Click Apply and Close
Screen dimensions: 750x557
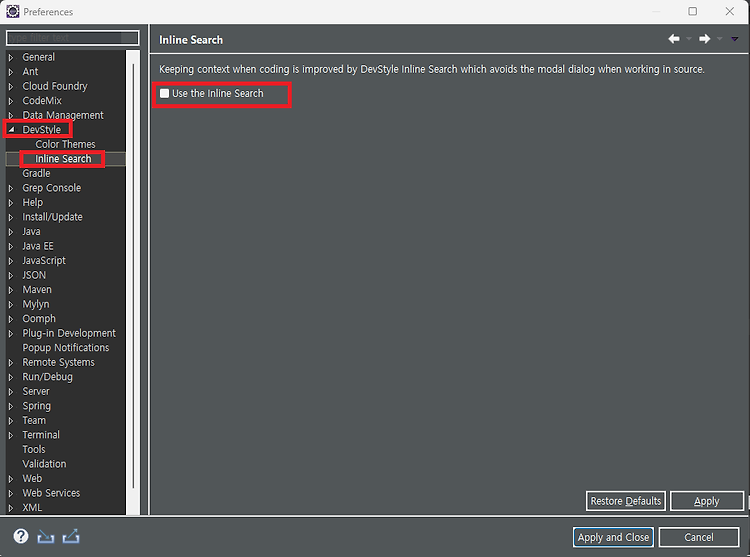pyautogui.click(x=613, y=537)
